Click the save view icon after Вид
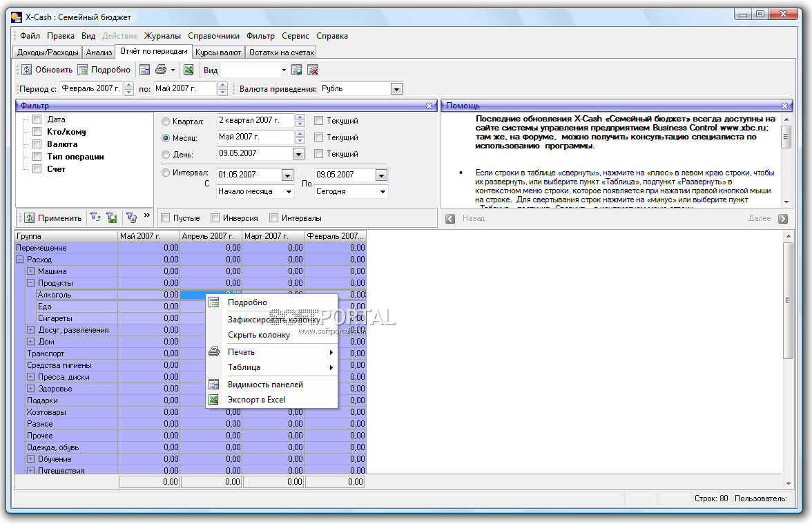The width and height of the screenshot is (812, 524). tap(297, 70)
